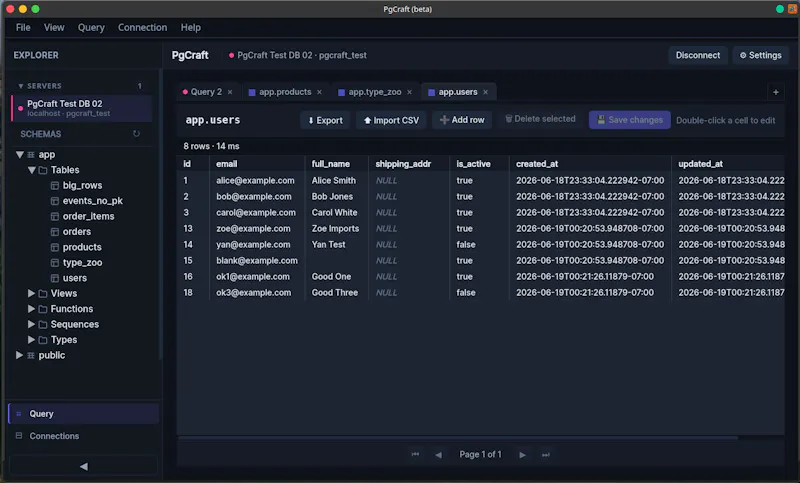Switch to the app.type_zoo tab
Screen dimensions: 800x483
click(374, 92)
